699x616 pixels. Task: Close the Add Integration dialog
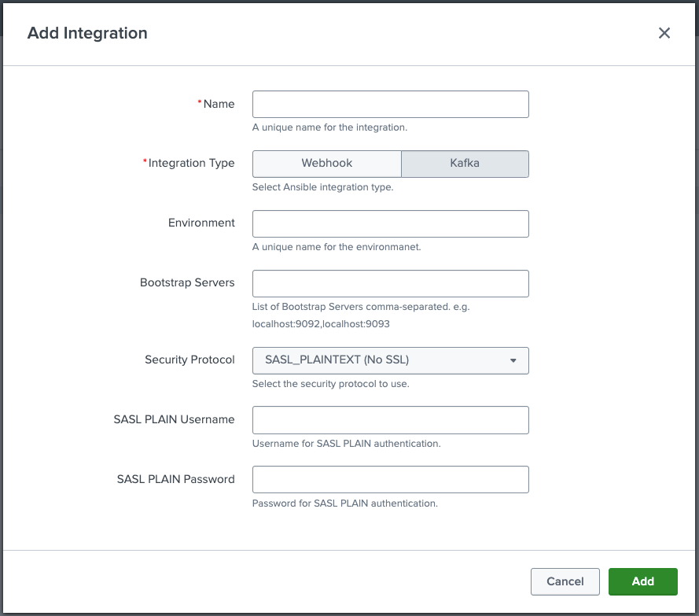(664, 33)
